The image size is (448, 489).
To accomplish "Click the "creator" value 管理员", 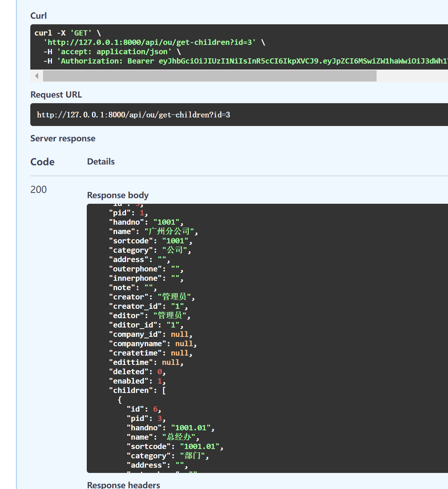I will point(174,297).
